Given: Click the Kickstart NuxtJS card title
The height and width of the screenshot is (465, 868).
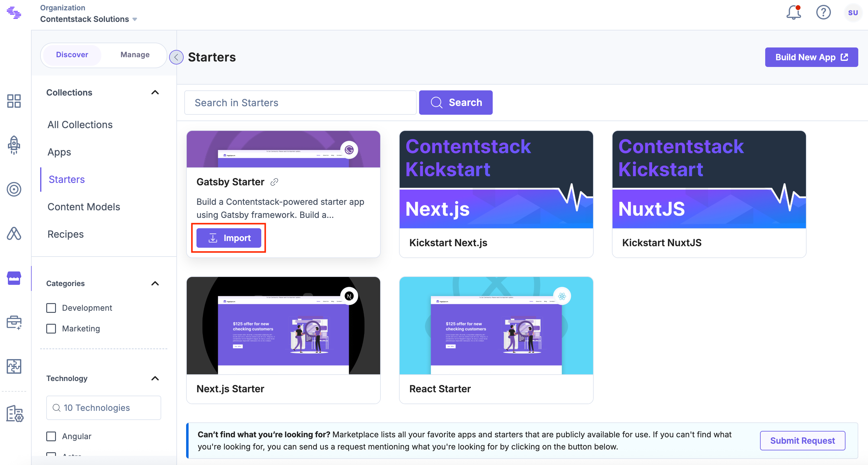Looking at the screenshot, I should pos(661,243).
